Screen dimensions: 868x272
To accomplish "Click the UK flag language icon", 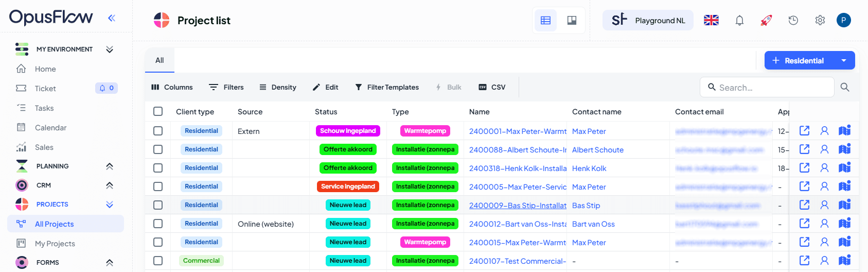I will coord(711,21).
